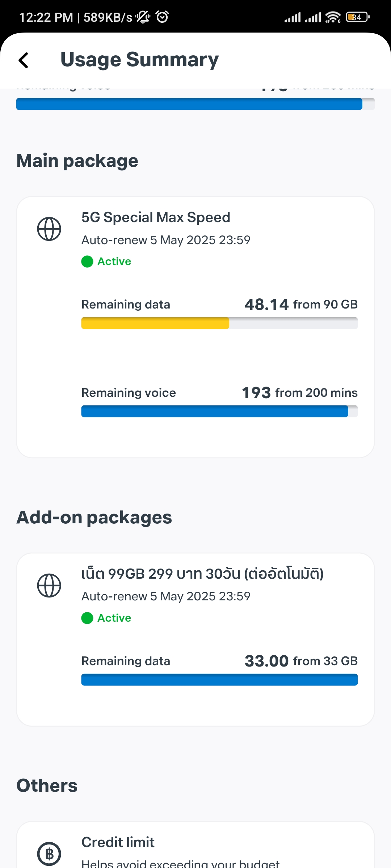This screenshot has width=391, height=868.
Task: Tap the Main package section heading
Action: point(77,161)
